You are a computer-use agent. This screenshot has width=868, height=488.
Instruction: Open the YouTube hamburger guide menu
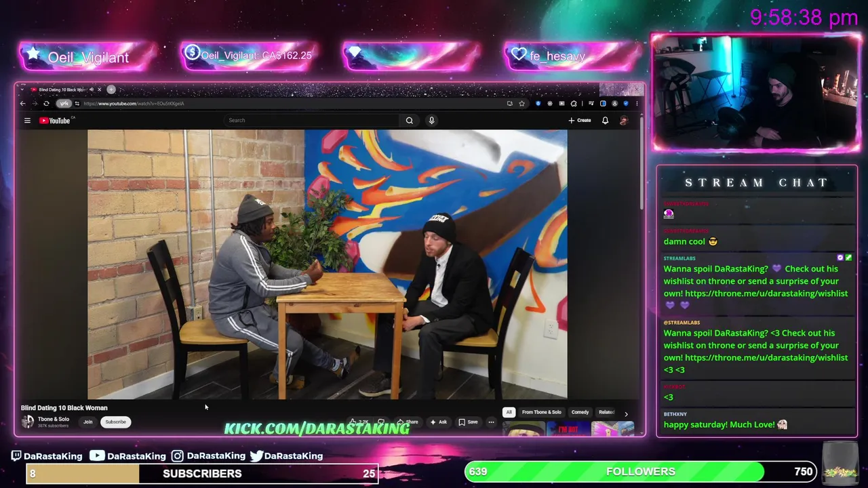pos(27,121)
